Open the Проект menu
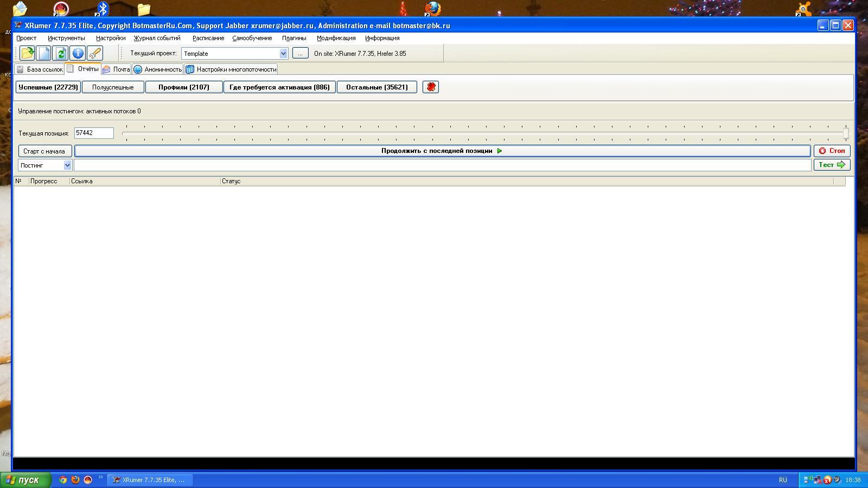 [26, 38]
